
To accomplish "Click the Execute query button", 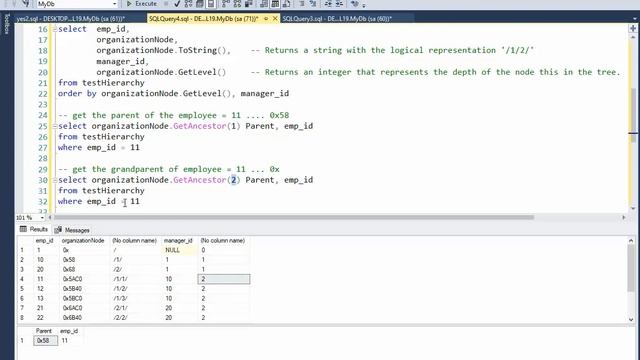I will click(141, 4).
